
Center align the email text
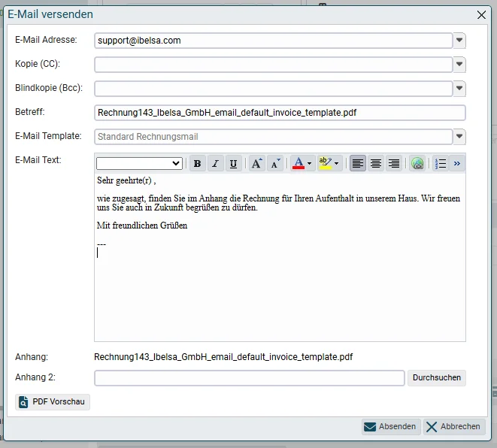[376, 163]
